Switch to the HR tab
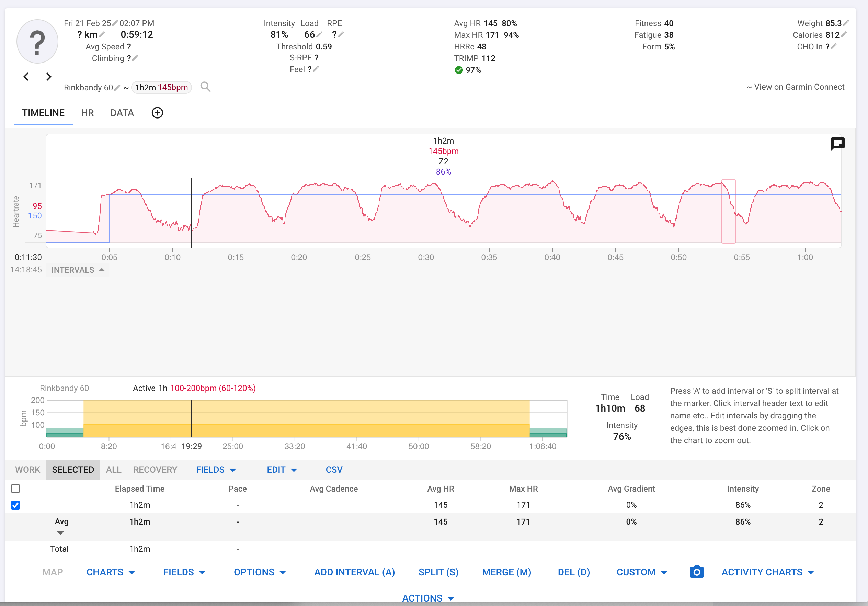The image size is (868, 606). 87,113
